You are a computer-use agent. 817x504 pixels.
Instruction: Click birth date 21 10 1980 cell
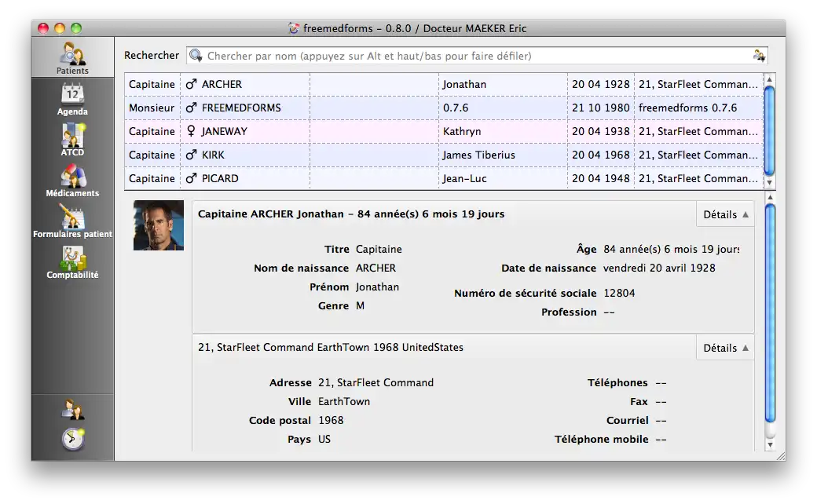[601, 108]
